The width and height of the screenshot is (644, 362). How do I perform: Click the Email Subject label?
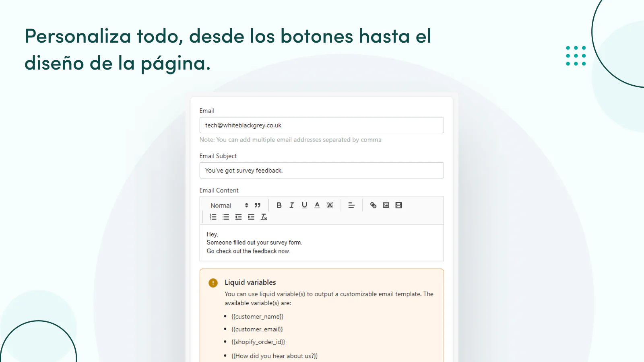click(218, 156)
